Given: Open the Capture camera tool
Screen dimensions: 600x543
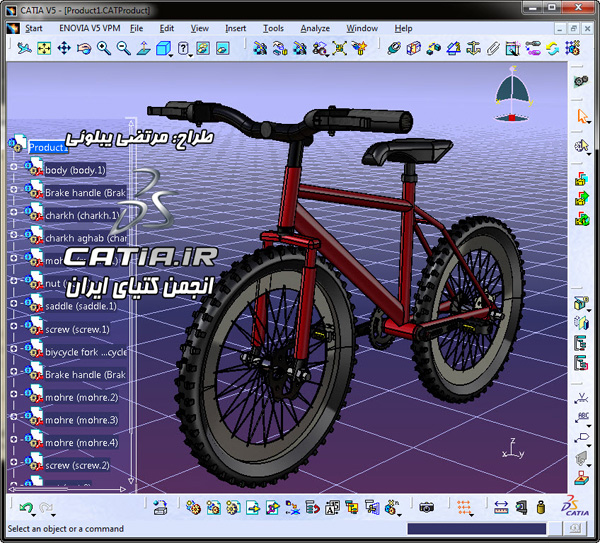Looking at the screenshot, I should pyautogui.click(x=426, y=508).
